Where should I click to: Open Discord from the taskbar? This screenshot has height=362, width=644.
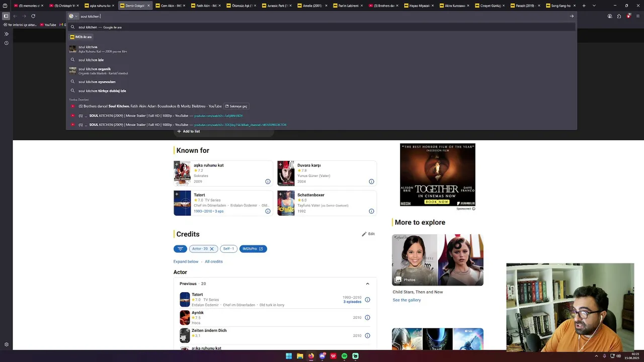[x=322, y=356]
